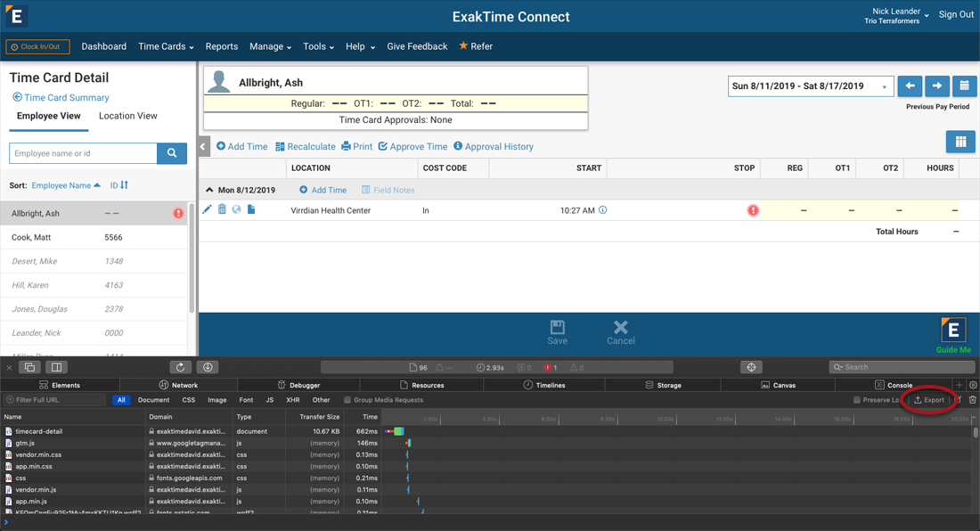
Task: Click the Refer star link
Action: pos(476,46)
